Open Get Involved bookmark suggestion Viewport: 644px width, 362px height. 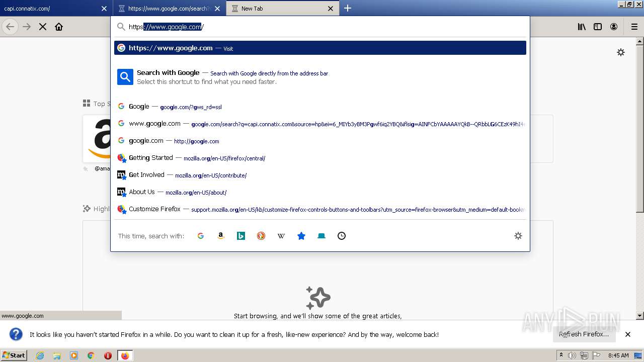click(320, 175)
